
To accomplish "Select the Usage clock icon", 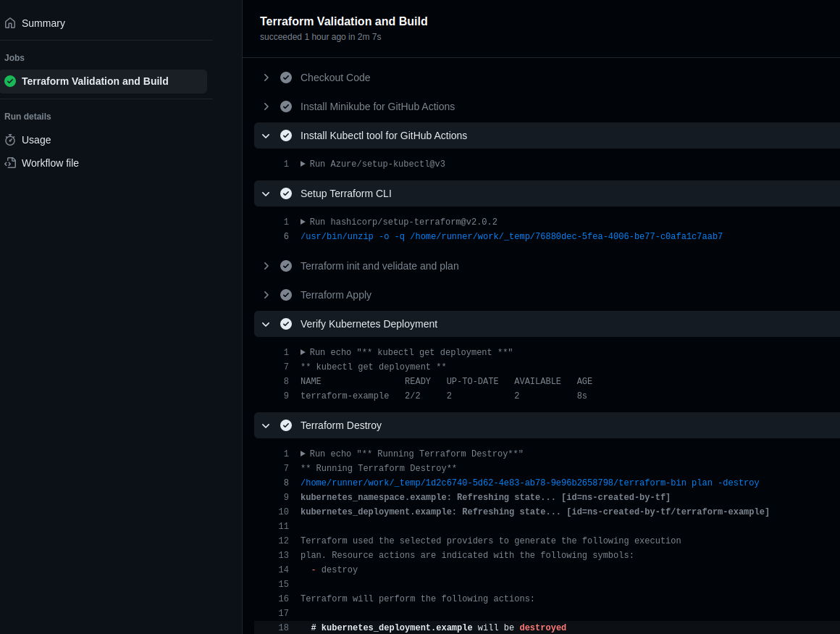I will [x=10, y=139].
